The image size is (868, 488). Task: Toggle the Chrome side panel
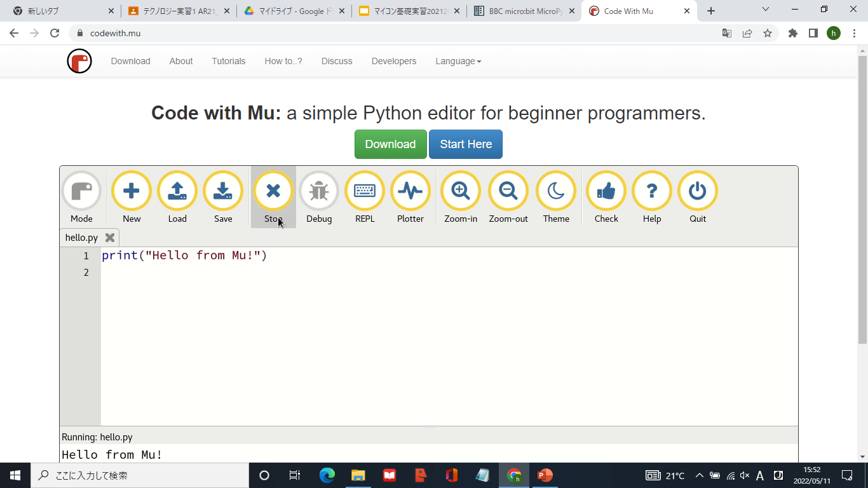click(813, 33)
